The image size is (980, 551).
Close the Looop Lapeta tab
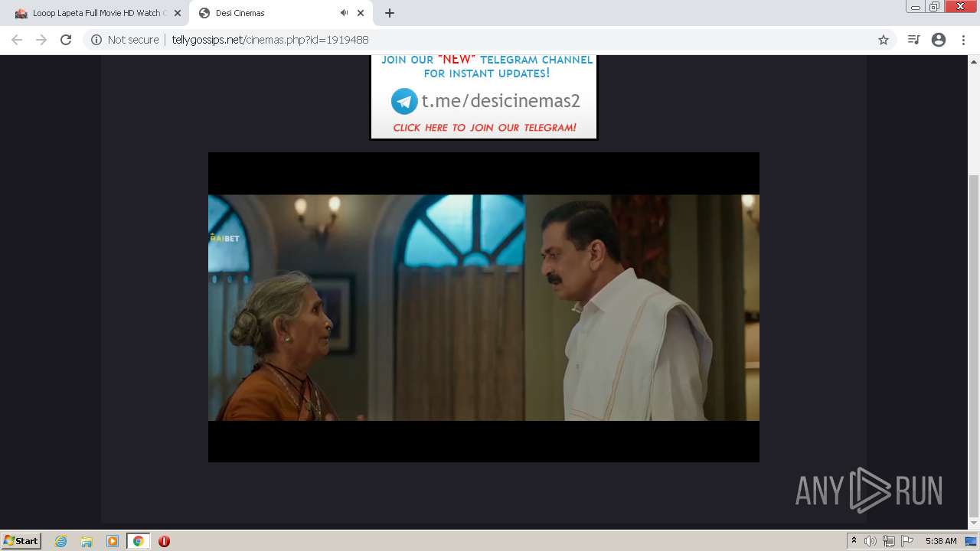178,13
